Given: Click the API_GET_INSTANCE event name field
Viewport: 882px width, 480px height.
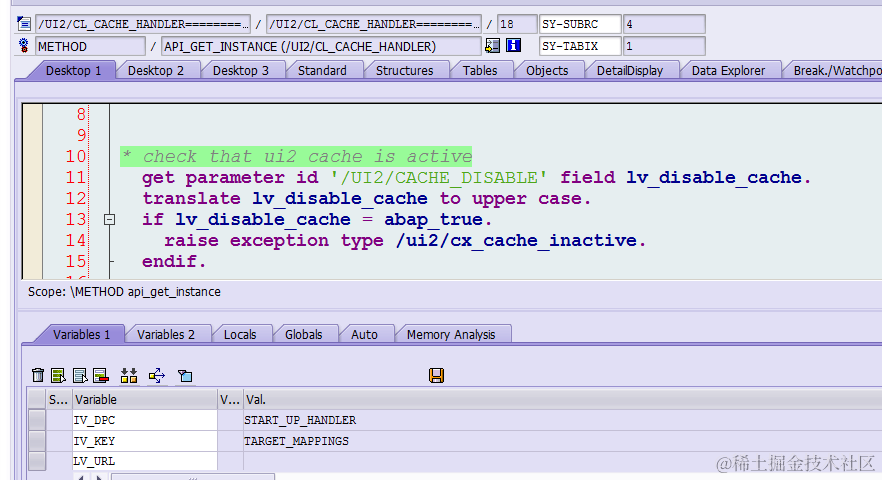Looking at the screenshot, I should coord(321,46).
